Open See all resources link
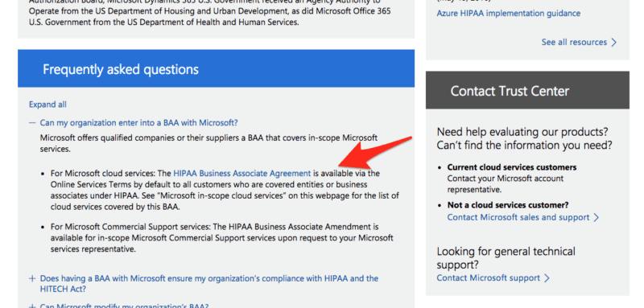The width and height of the screenshot is (644, 308). (x=574, y=43)
